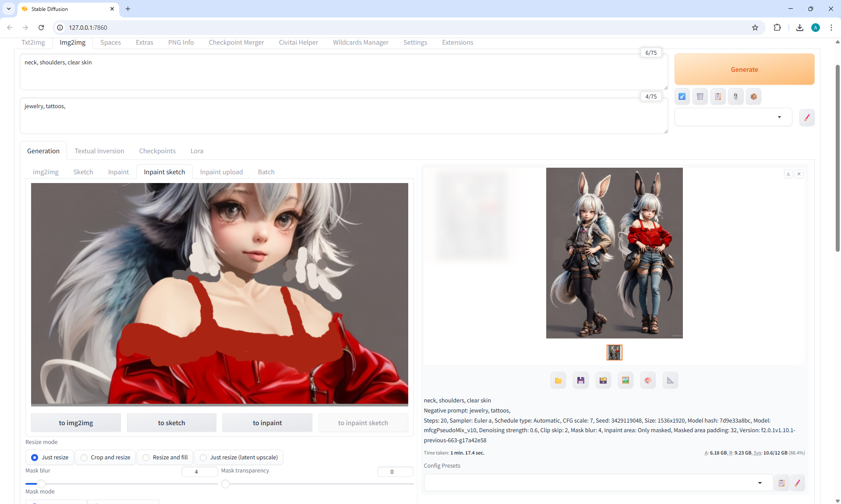
Task: Select the Crop and resize option
Action: point(105,457)
